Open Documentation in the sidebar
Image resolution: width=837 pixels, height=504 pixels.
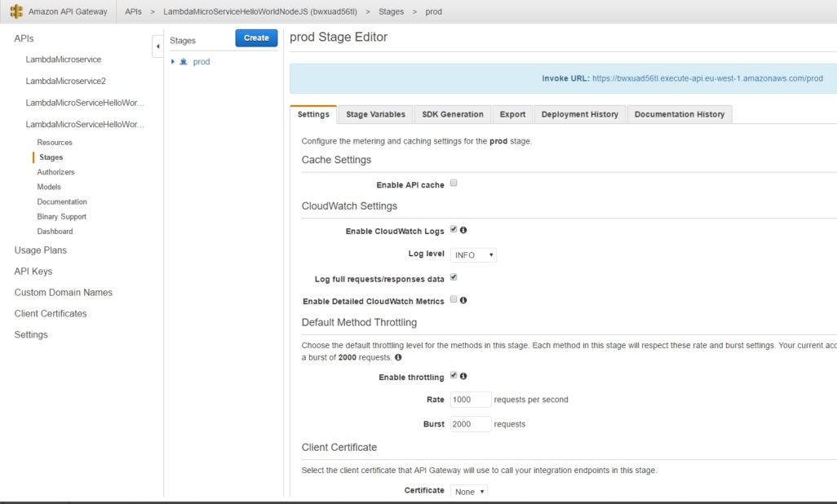pyautogui.click(x=62, y=201)
